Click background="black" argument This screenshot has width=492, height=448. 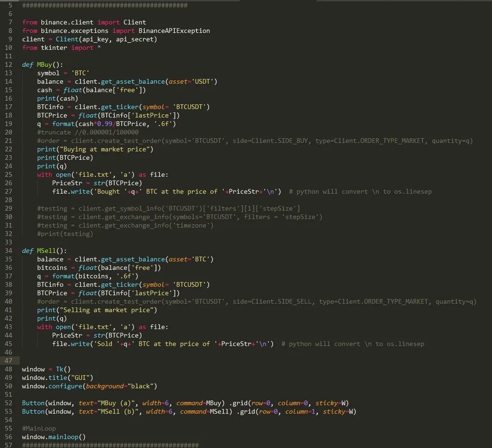(119, 386)
